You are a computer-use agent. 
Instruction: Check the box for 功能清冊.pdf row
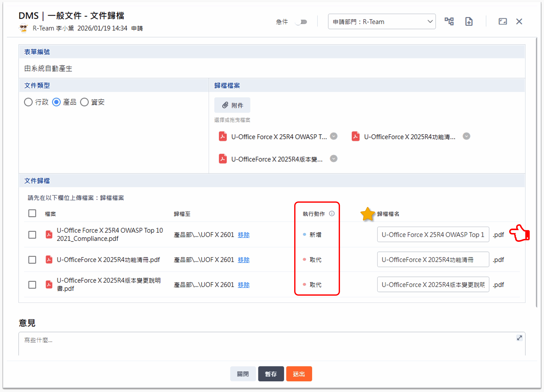(32, 260)
